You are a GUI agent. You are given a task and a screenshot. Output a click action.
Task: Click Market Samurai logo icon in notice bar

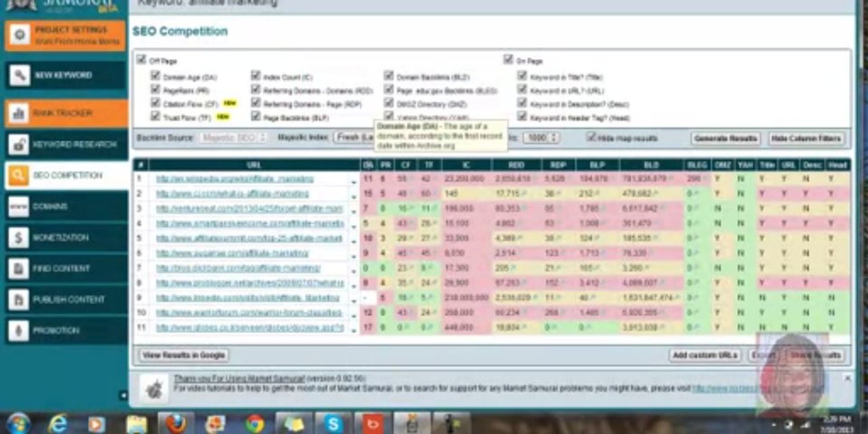[x=154, y=389]
